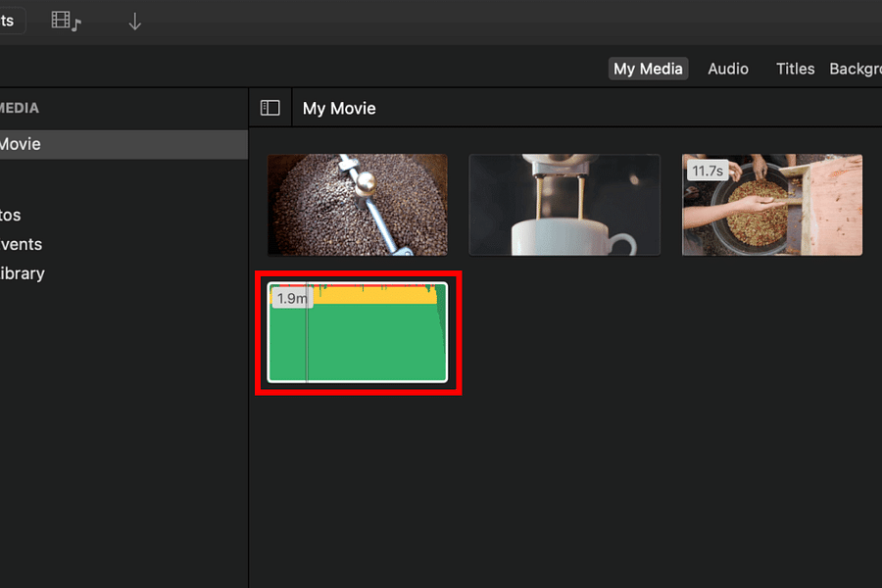882x588 pixels.
Task: Toggle the sidebar visibility icon beside My Movie
Action: tap(270, 108)
